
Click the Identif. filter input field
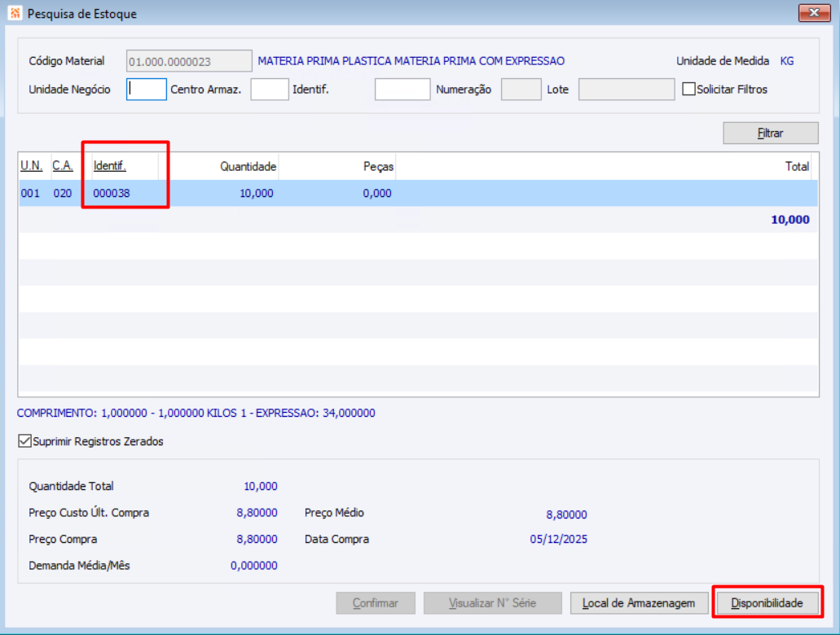click(x=402, y=89)
